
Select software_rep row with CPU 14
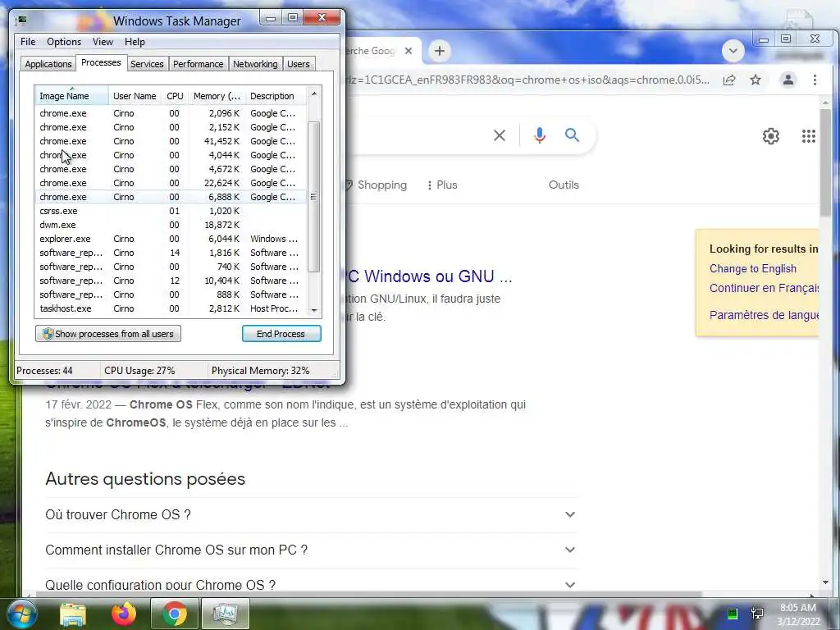point(171,253)
